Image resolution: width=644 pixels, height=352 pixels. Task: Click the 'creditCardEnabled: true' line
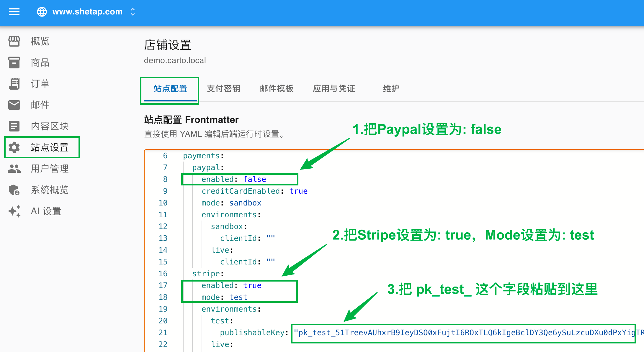[x=254, y=191]
